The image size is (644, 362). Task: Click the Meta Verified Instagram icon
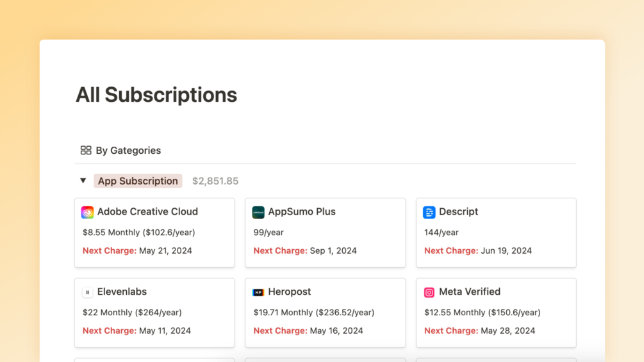pyautogui.click(x=429, y=292)
